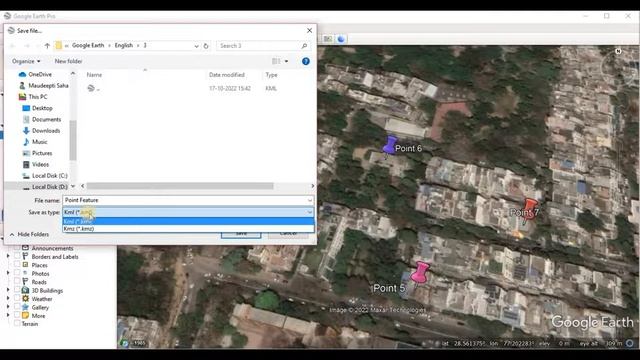Click the file list horizontal scrollbar

coord(180,186)
